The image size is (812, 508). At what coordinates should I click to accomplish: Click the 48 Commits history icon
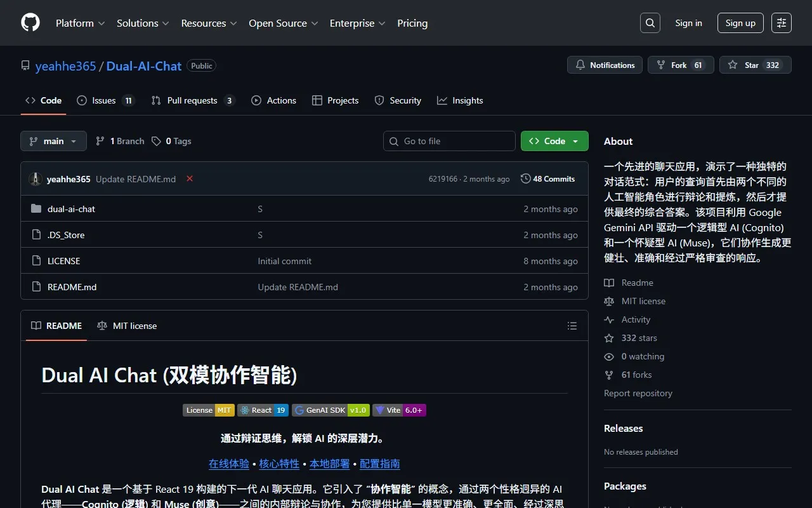[525, 179]
